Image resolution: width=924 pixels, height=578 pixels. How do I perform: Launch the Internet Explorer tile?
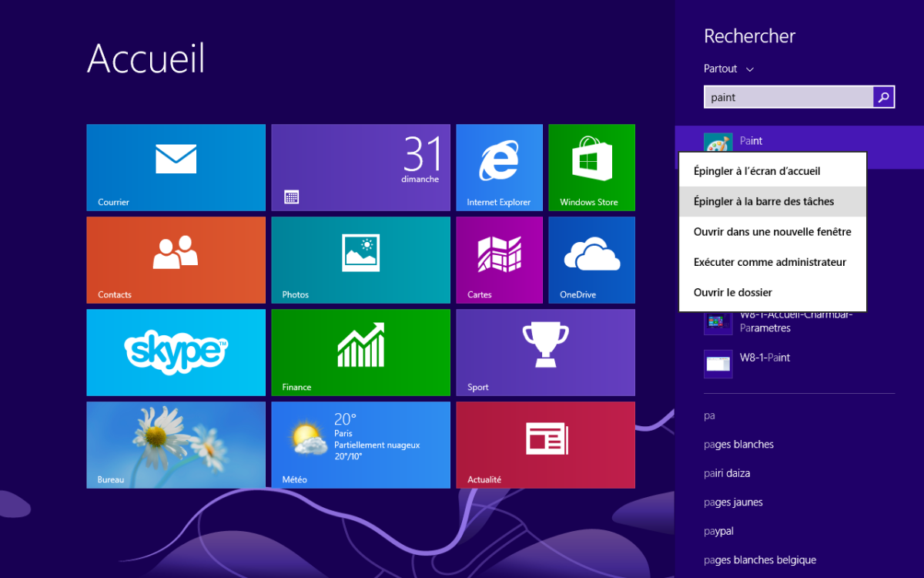(499, 167)
